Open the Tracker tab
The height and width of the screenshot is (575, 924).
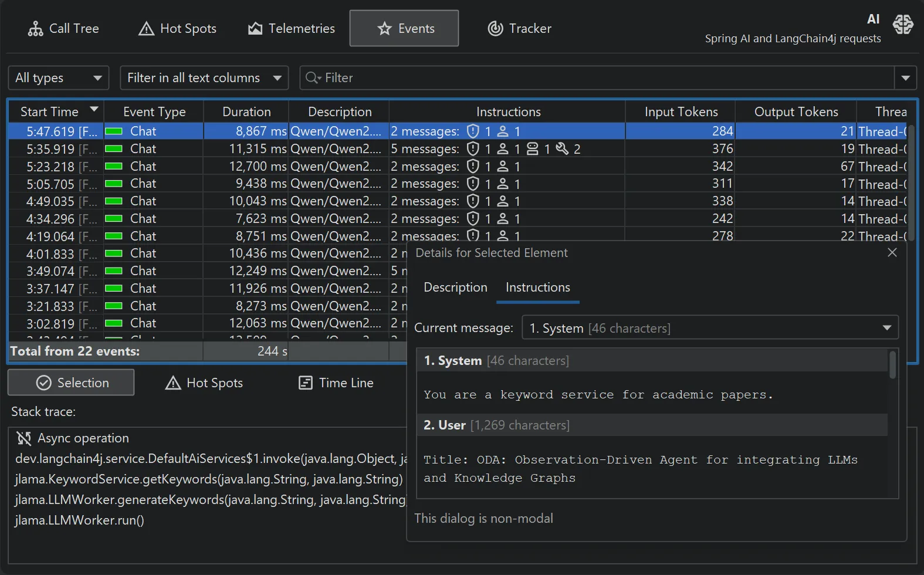coord(519,28)
